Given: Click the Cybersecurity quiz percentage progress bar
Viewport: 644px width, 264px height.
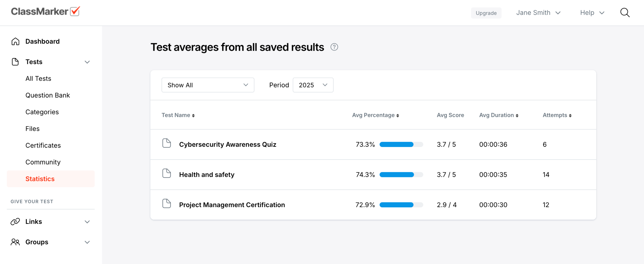Looking at the screenshot, I should pos(401,145).
